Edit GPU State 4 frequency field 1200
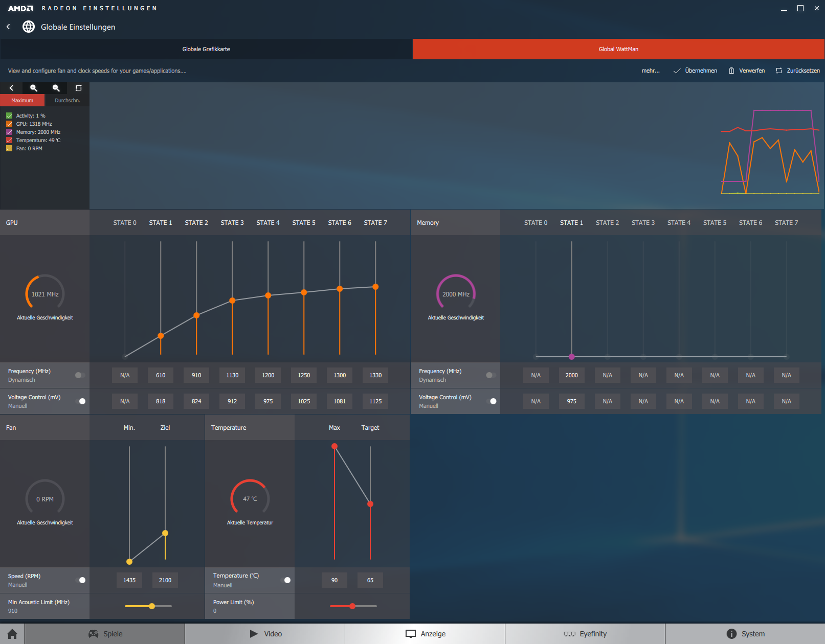Image resolution: width=825 pixels, height=644 pixels. pyautogui.click(x=268, y=375)
